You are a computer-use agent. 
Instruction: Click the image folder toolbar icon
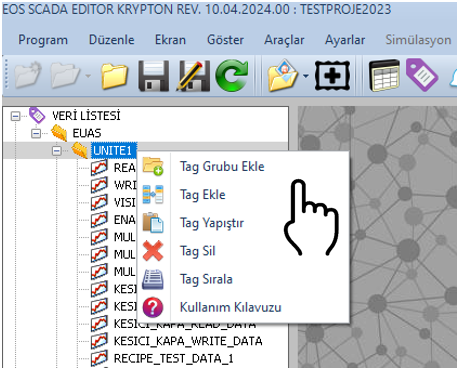[x=282, y=75]
